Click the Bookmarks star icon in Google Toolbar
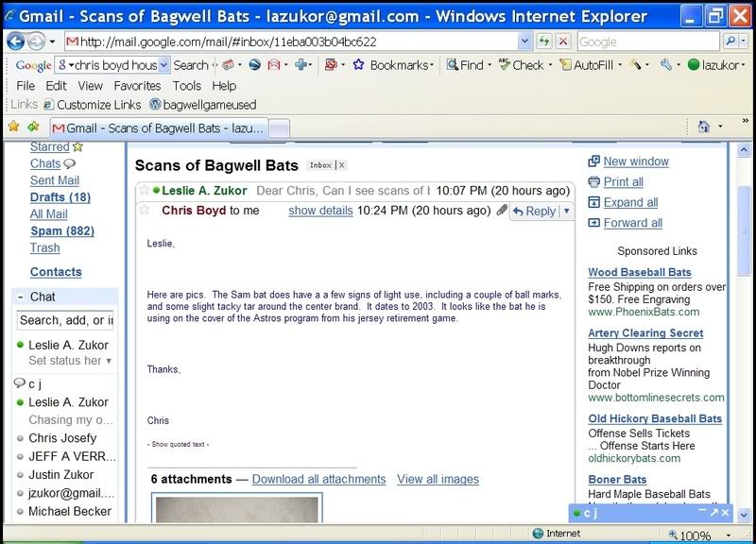This screenshot has width=756, height=544. point(358,64)
